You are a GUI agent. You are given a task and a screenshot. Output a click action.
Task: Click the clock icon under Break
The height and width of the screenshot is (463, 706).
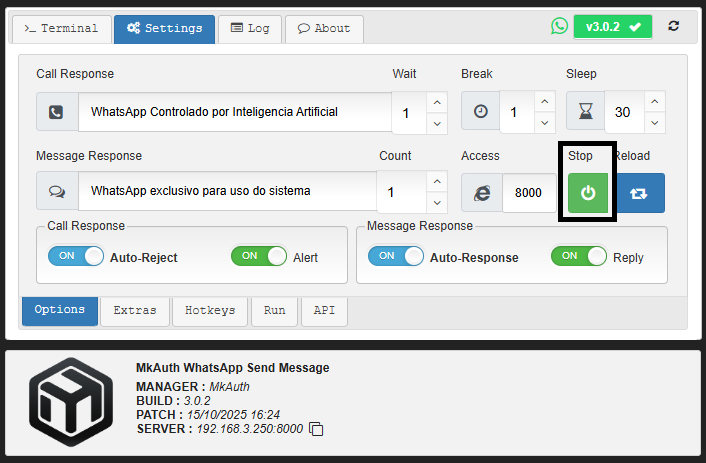coord(480,111)
